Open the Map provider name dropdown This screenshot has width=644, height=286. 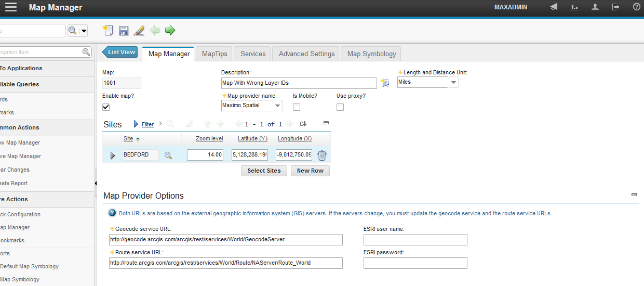click(278, 106)
